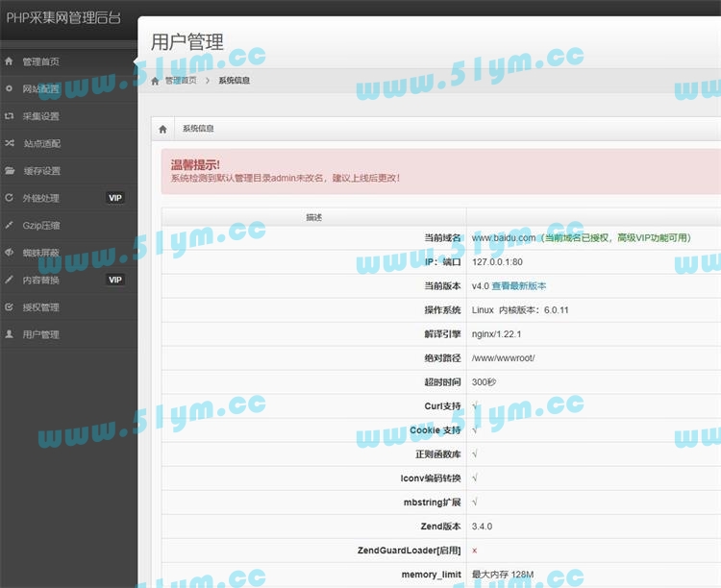The image size is (721, 588).
Task: Click the 描述 column header
Action: pyautogui.click(x=314, y=217)
